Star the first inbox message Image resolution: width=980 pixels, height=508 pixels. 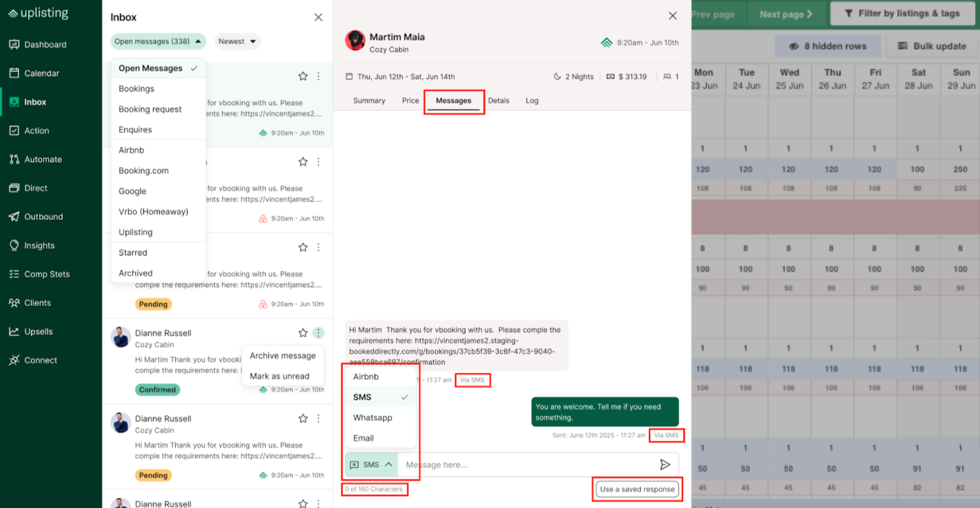(x=303, y=76)
